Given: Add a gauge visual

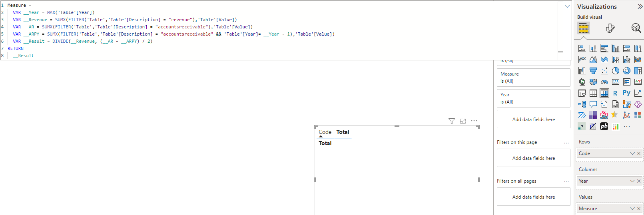Looking at the screenshot, I should (x=604, y=82).
